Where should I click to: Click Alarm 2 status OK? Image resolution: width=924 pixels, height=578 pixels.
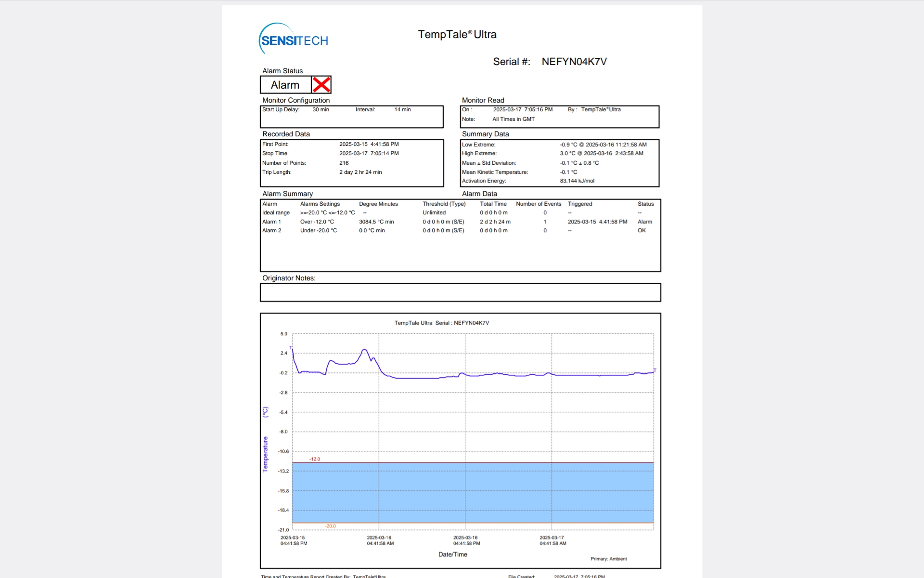coord(642,230)
